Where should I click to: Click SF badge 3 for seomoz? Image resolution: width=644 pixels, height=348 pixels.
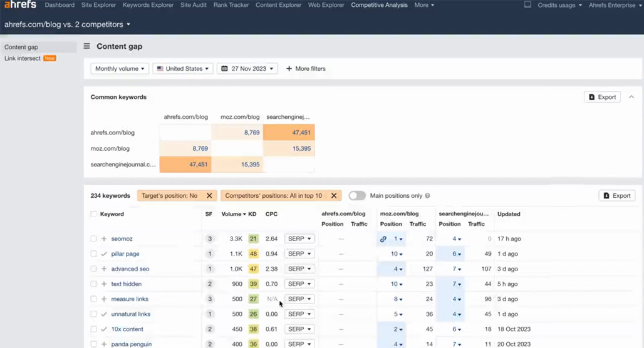point(210,239)
